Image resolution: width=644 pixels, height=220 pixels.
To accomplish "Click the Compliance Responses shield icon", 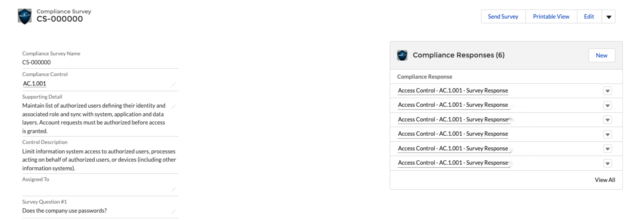I will pyautogui.click(x=402, y=55).
